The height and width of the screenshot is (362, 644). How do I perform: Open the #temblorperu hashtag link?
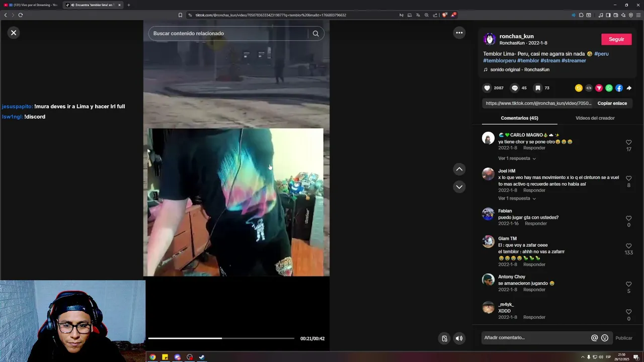click(x=499, y=61)
